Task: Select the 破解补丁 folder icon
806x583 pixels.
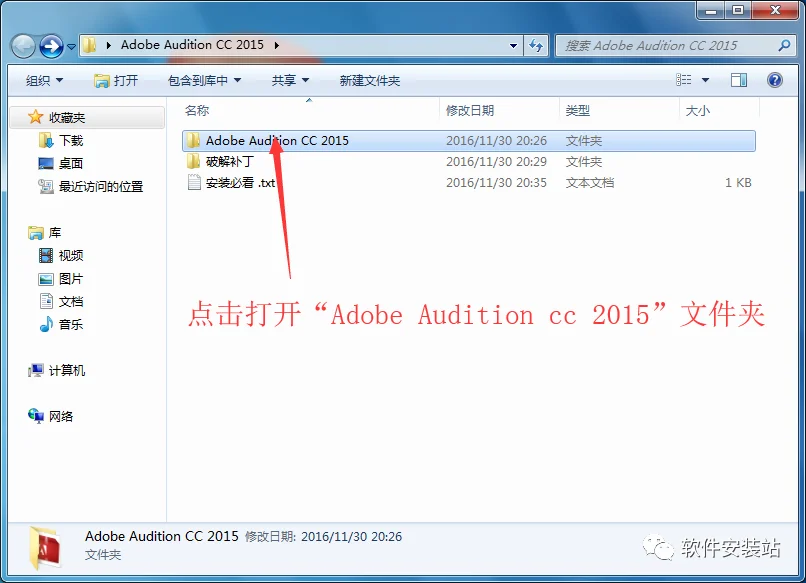Action: click(x=194, y=161)
